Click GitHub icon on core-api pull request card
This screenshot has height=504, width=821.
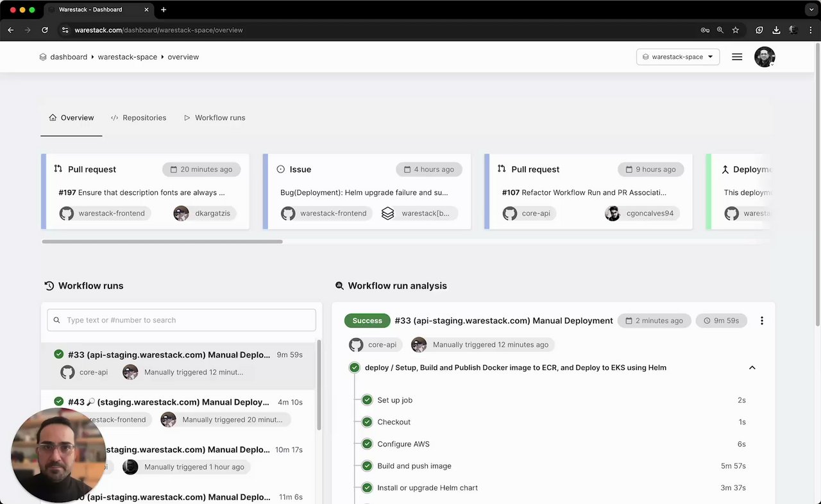coord(510,214)
